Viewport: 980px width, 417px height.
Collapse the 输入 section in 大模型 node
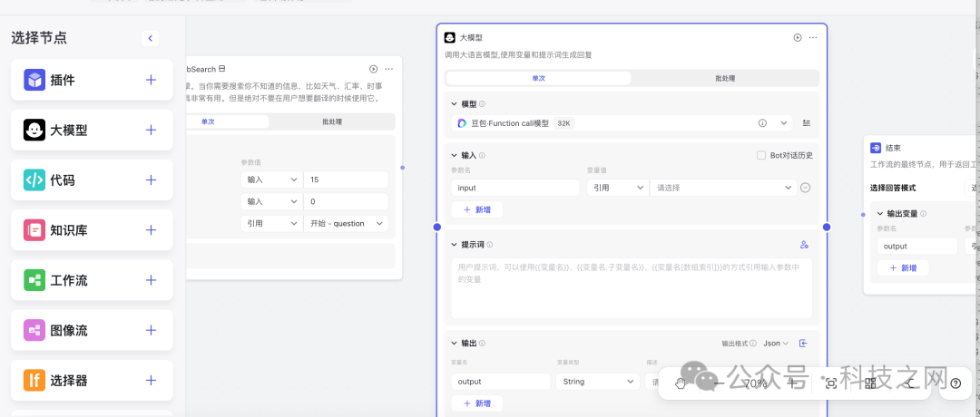coord(455,155)
